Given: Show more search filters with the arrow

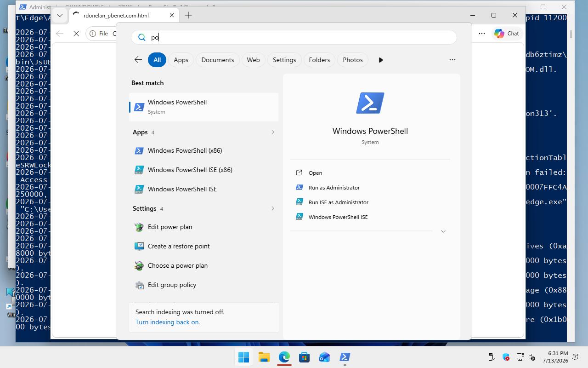Looking at the screenshot, I should [381, 60].
